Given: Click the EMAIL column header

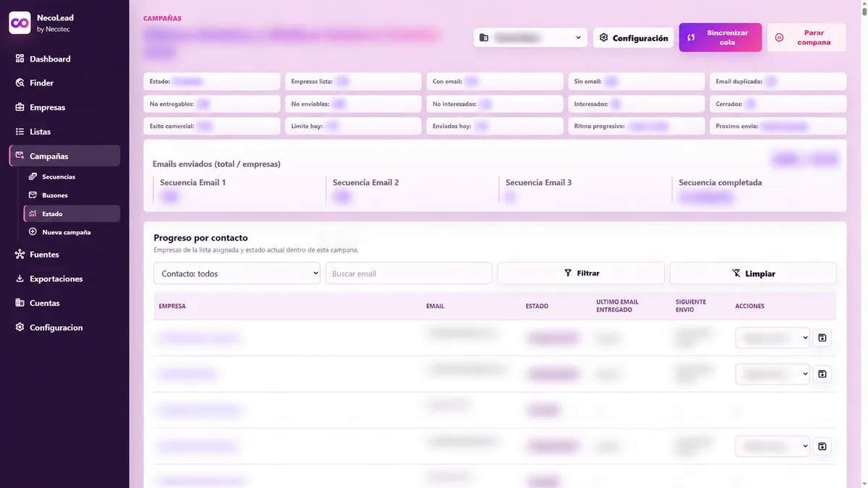Looking at the screenshot, I should tap(435, 306).
